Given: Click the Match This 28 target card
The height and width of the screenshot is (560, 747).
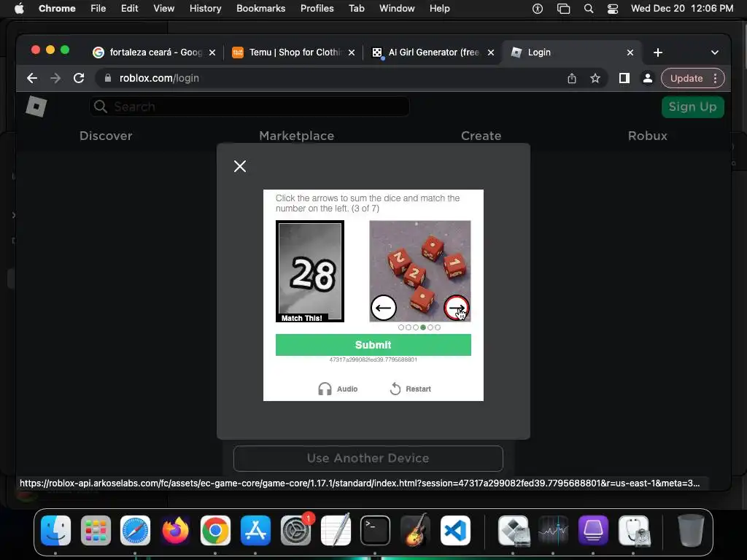Looking at the screenshot, I should point(309,271).
